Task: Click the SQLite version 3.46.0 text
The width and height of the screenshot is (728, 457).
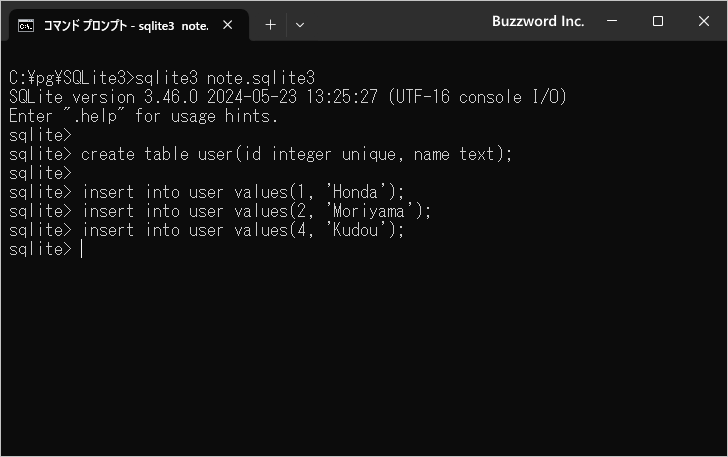Action: (x=118, y=97)
